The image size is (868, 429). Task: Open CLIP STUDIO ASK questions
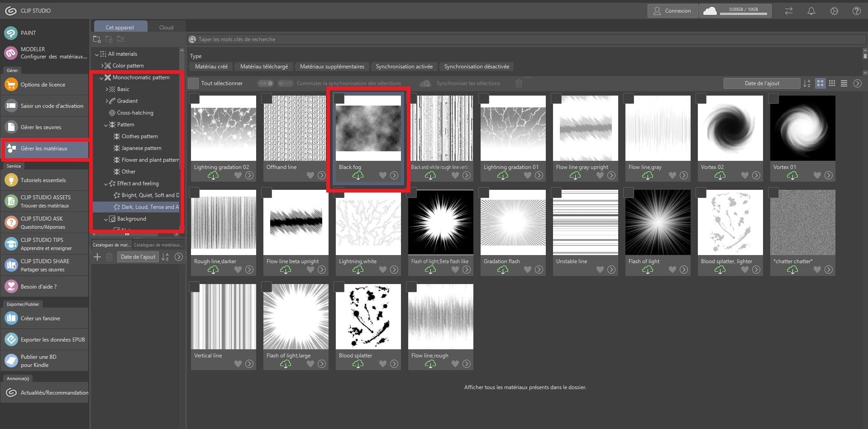pos(44,222)
